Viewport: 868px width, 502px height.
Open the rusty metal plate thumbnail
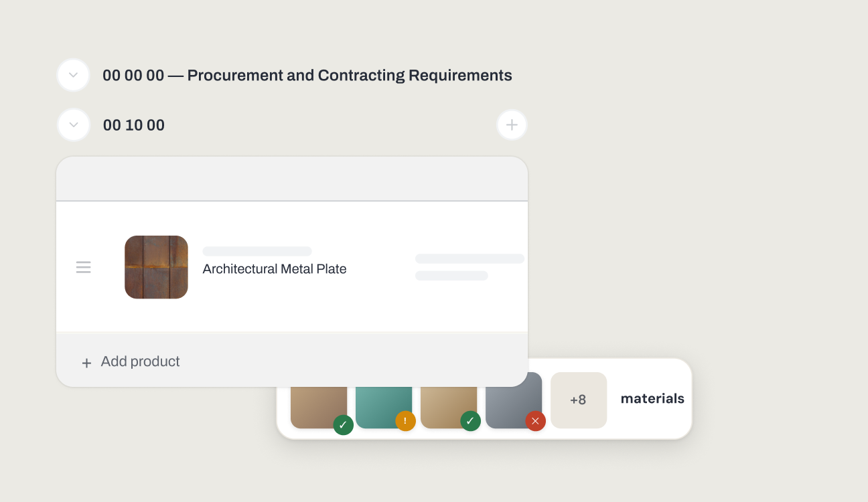(156, 267)
